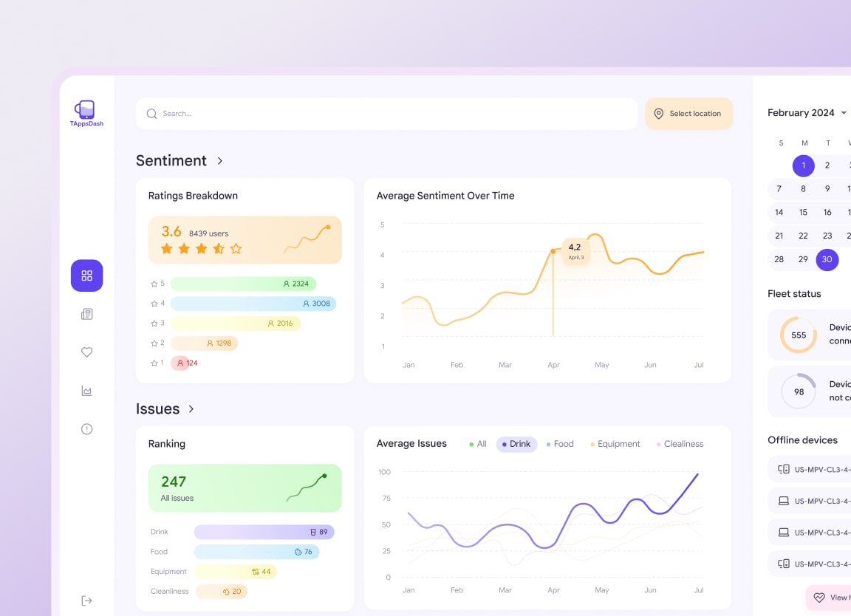
Task: Click the location pin icon
Action: click(x=658, y=114)
